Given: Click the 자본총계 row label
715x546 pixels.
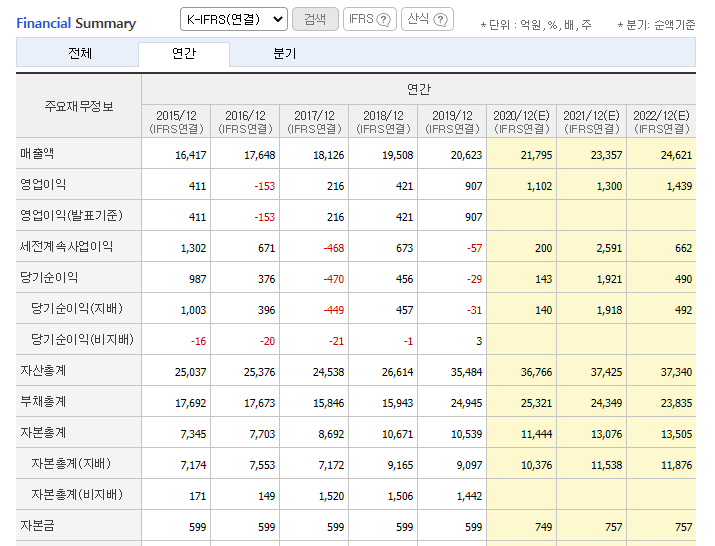Looking at the screenshot, I should (43, 432).
